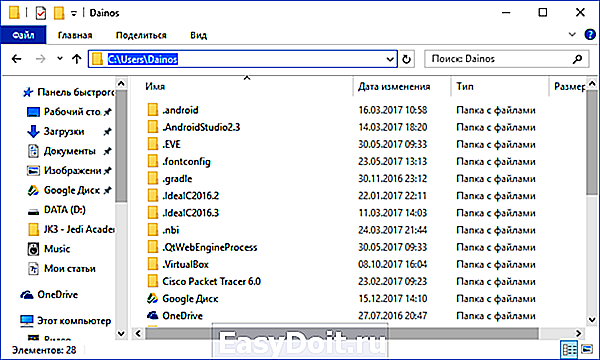Click file list scrollbar down arrow
Screen dimensions: 600x360
point(592,319)
